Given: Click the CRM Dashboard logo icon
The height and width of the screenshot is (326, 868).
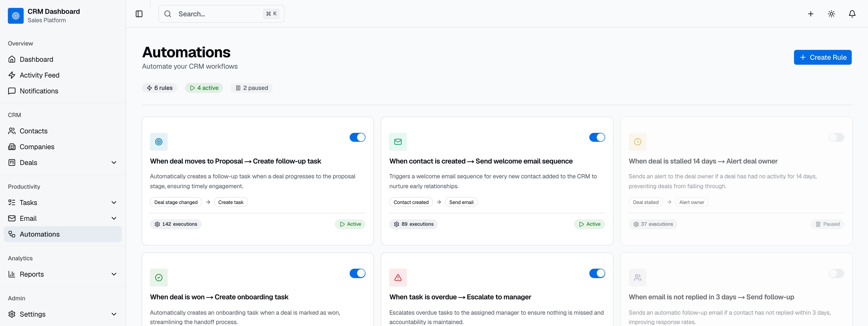Looking at the screenshot, I should coord(15,16).
